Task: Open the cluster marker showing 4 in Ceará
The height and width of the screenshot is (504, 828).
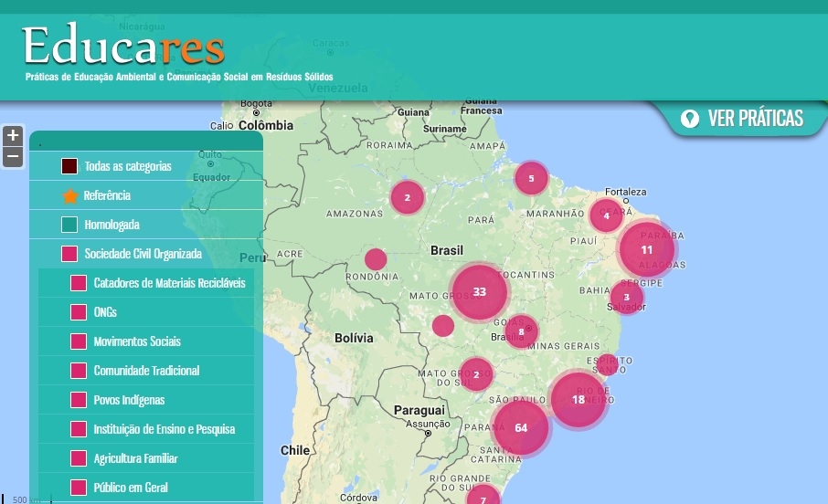Action: [x=606, y=215]
